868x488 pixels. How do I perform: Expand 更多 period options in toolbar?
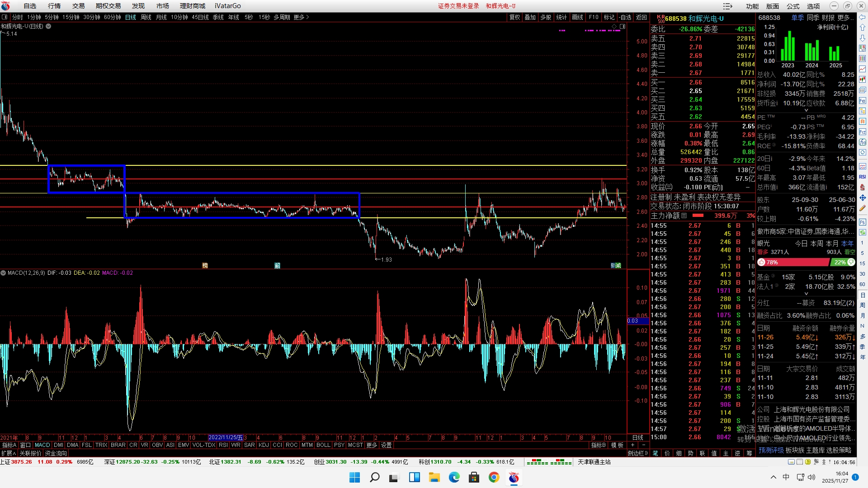click(301, 17)
